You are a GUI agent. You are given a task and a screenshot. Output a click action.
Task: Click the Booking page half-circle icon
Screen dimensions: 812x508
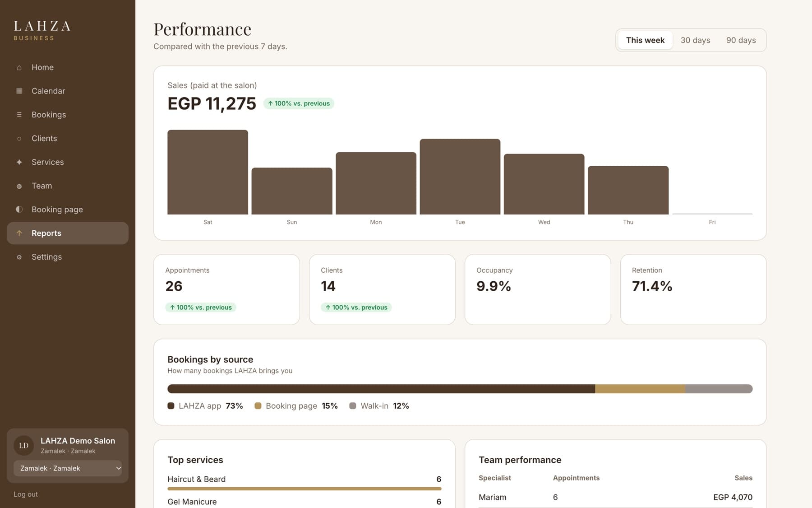[x=19, y=209]
